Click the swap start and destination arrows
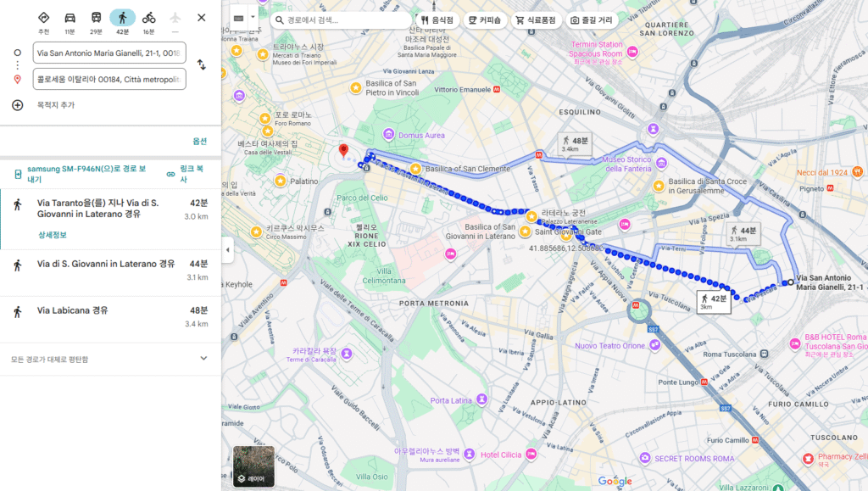The width and height of the screenshot is (868, 491). click(x=202, y=64)
